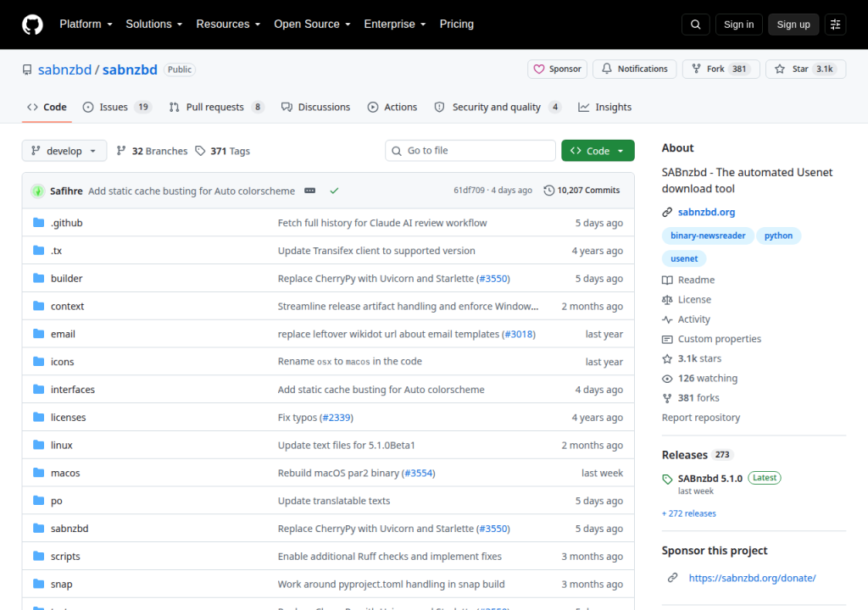Click the icons folder icon

point(38,362)
